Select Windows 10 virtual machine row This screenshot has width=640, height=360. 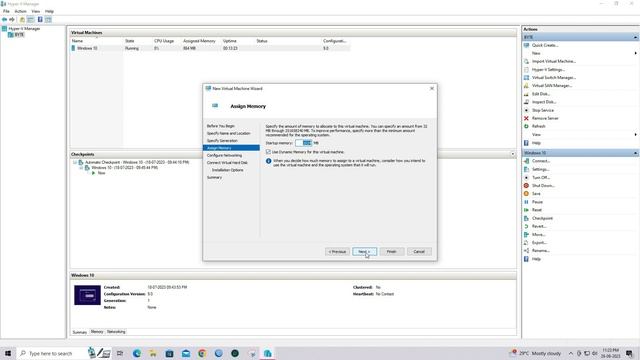210,48
